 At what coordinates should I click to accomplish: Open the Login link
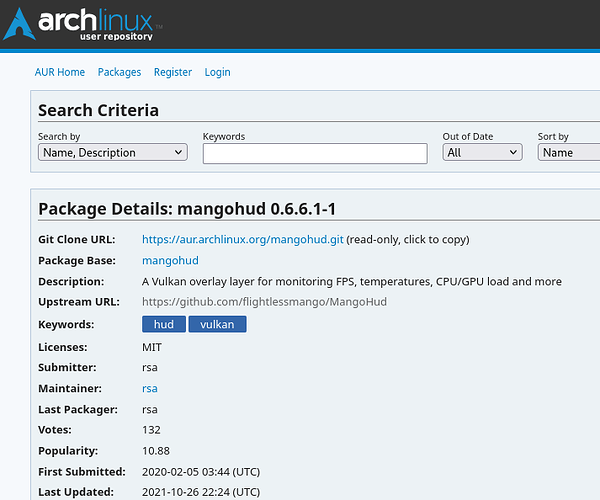[x=217, y=72]
